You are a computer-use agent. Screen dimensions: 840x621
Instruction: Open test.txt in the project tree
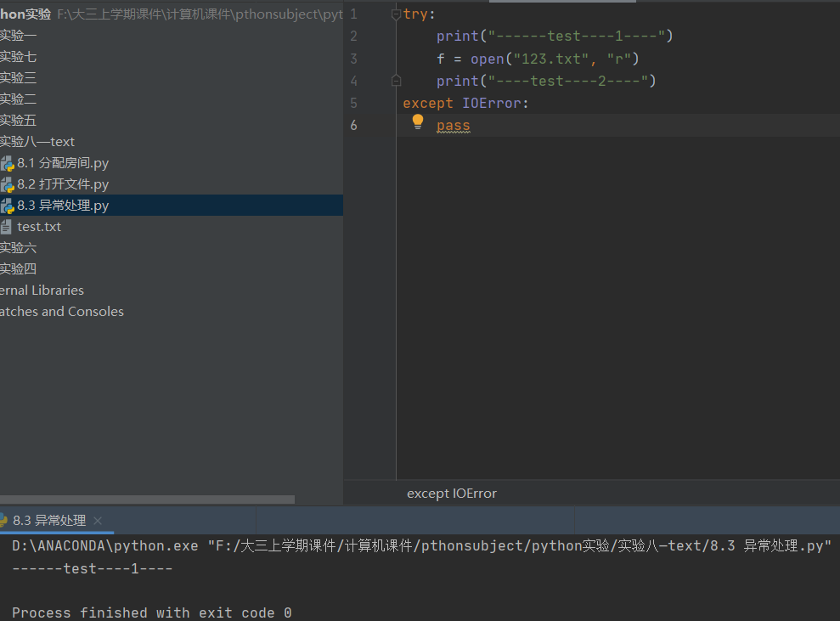click(x=38, y=227)
